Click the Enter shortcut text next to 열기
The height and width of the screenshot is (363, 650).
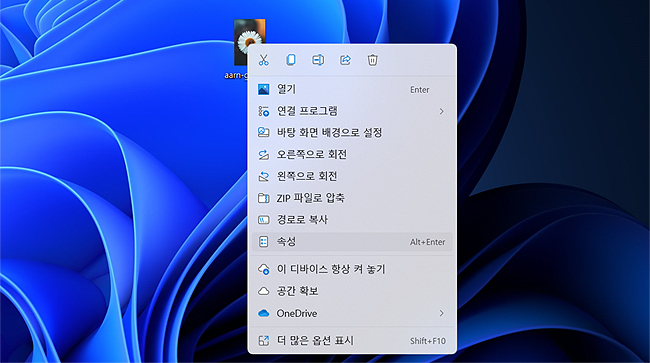tap(420, 90)
